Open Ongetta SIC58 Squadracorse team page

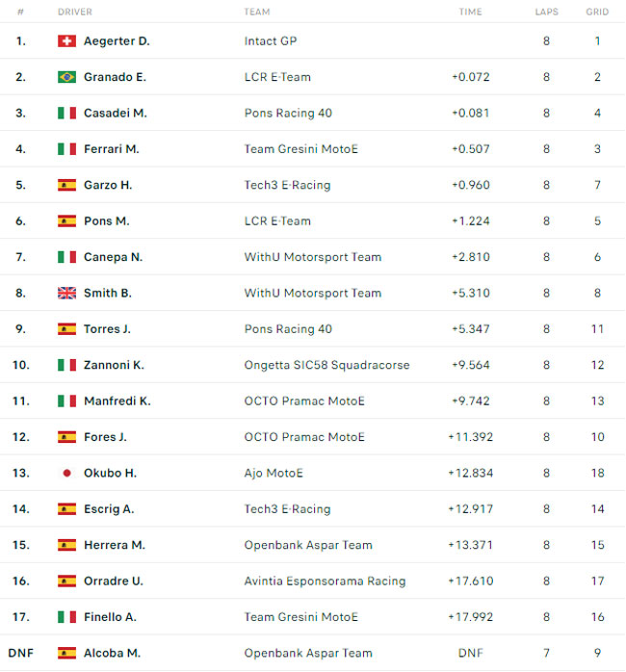(326, 365)
